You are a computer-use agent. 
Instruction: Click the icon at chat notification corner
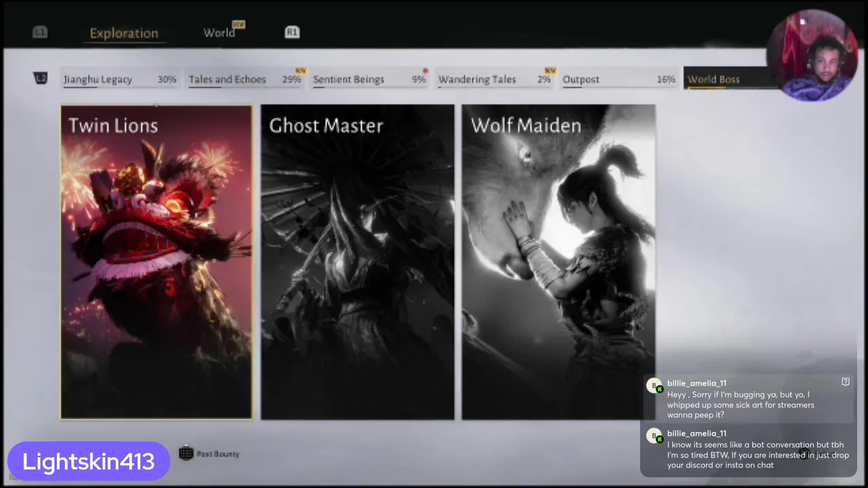846,382
